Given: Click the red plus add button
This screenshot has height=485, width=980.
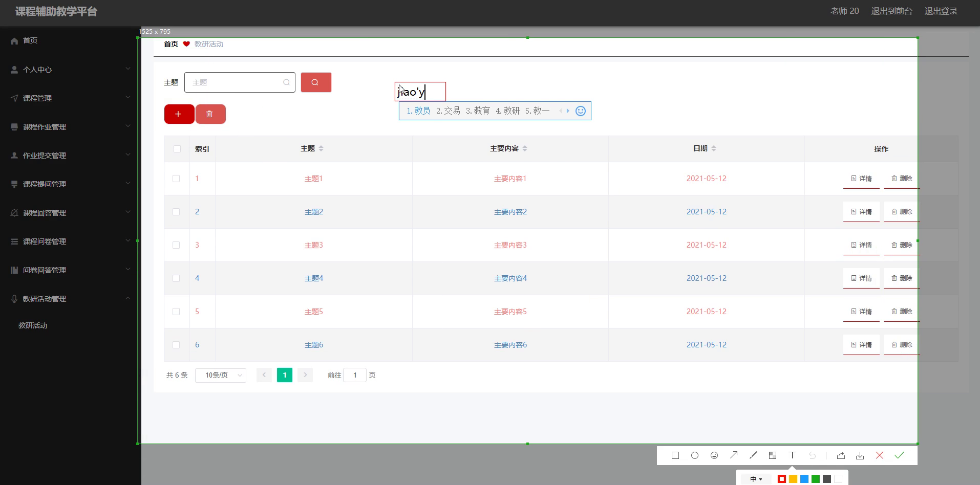Looking at the screenshot, I should [179, 114].
